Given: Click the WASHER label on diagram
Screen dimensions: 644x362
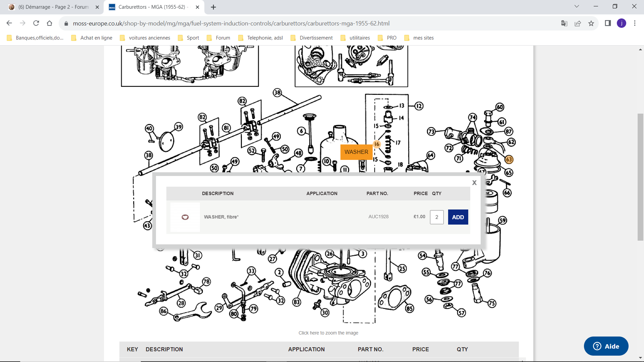Looking at the screenshot, I should [x=357, y=152].
